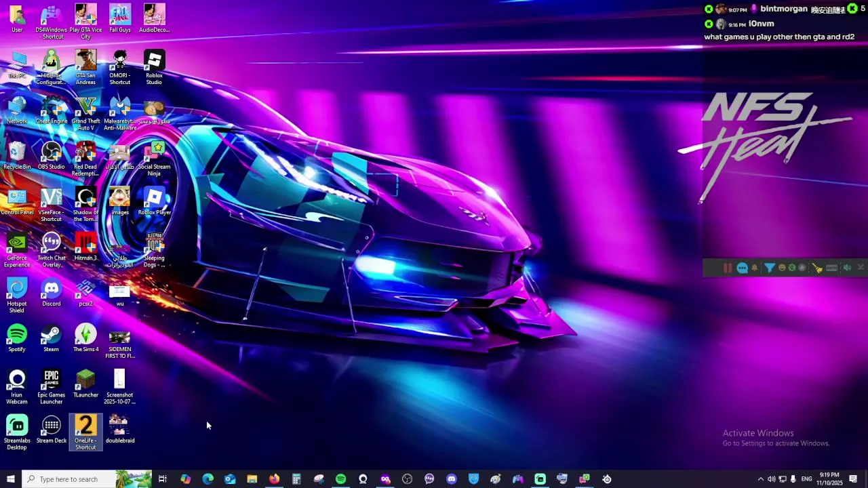Open GeForce Experience icon
The image size is (868, 488).
point(17,251)
